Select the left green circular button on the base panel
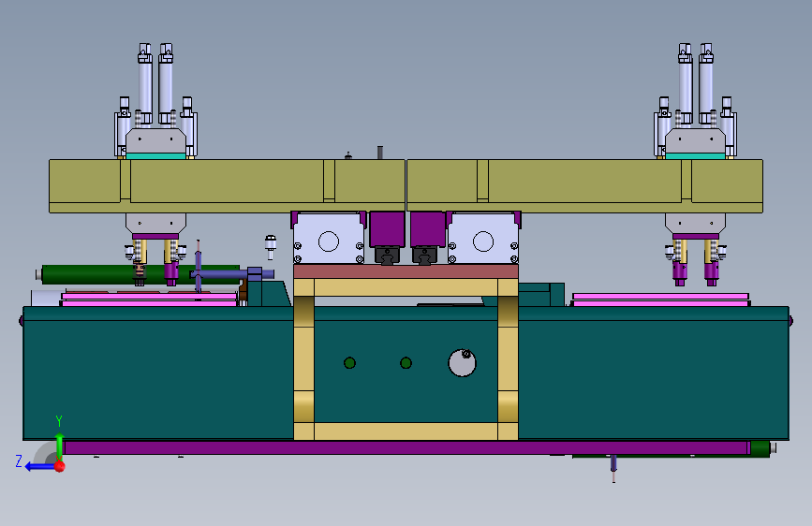This screenshot has width=812, height=526. 349,363
